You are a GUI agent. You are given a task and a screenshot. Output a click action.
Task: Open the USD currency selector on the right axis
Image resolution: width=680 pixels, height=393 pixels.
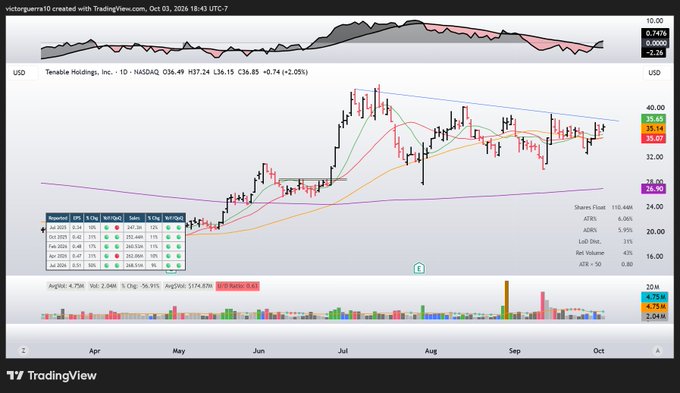pos(654,73)
